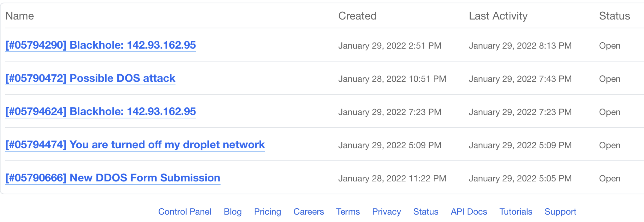Viewport: 644px width, 222px height.
Task: Go to the Support footer link
Action: 560,212
